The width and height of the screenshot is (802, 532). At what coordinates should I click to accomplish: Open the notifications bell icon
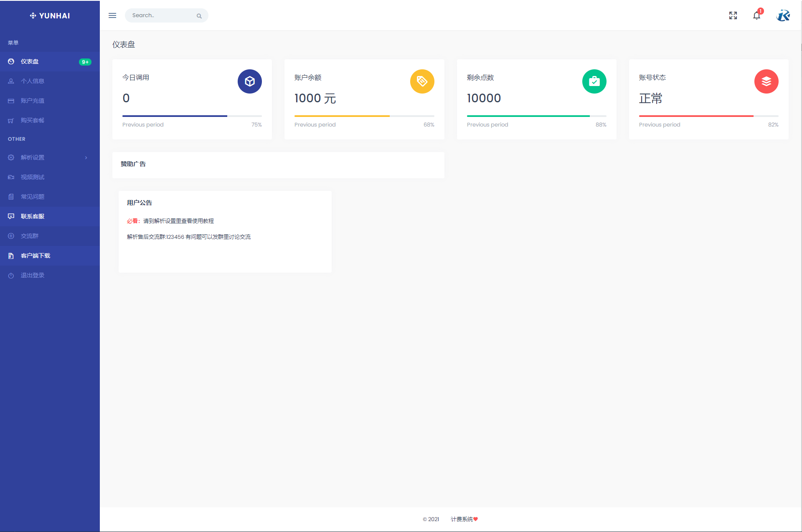click(756, 16)
